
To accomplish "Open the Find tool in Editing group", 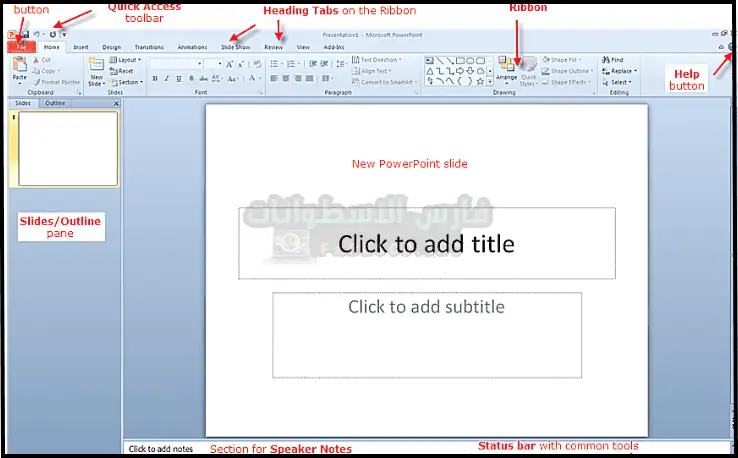I will coord(615,60).
